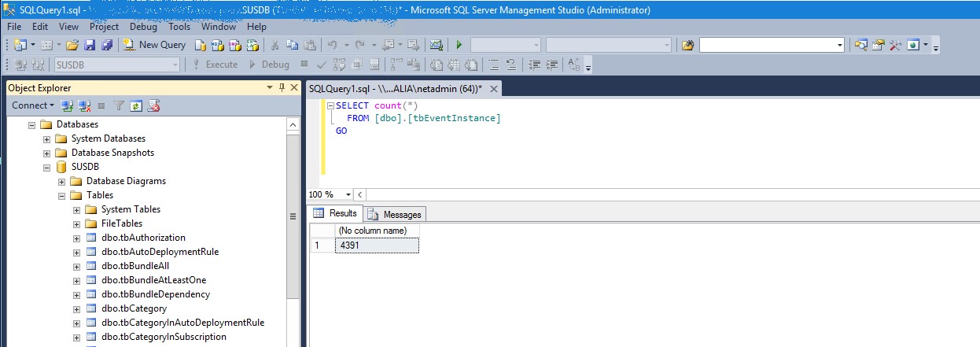Click the Increase Indent icon
The image size is (980, 347).
click(x=552, y=65)
